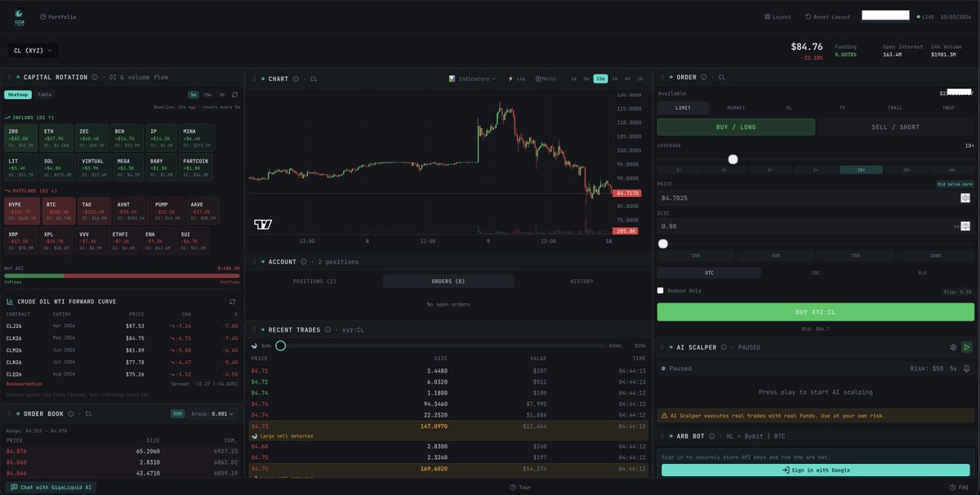Toggle the Liq lightning option on chart
This screenshot has height=495, width=980.
pyautogui.click(x=516, y=78)
